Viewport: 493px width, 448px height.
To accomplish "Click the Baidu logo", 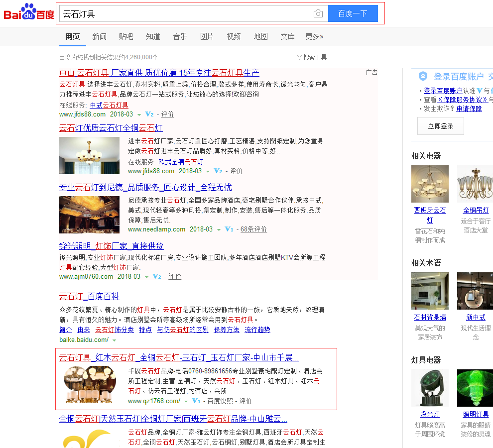I will point(29,13).
